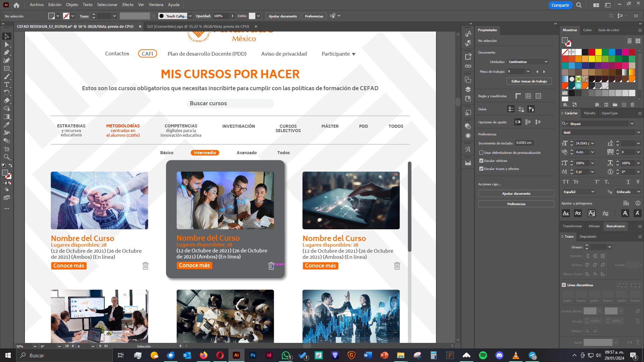Open the Unidades Centímetros dropdown

click(x=528, y=62)
